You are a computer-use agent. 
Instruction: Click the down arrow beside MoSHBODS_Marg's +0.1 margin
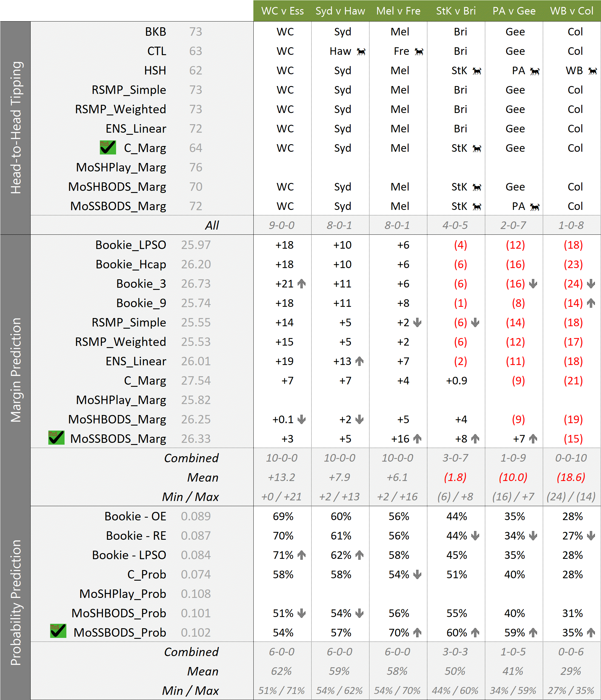tap(302, 420)
